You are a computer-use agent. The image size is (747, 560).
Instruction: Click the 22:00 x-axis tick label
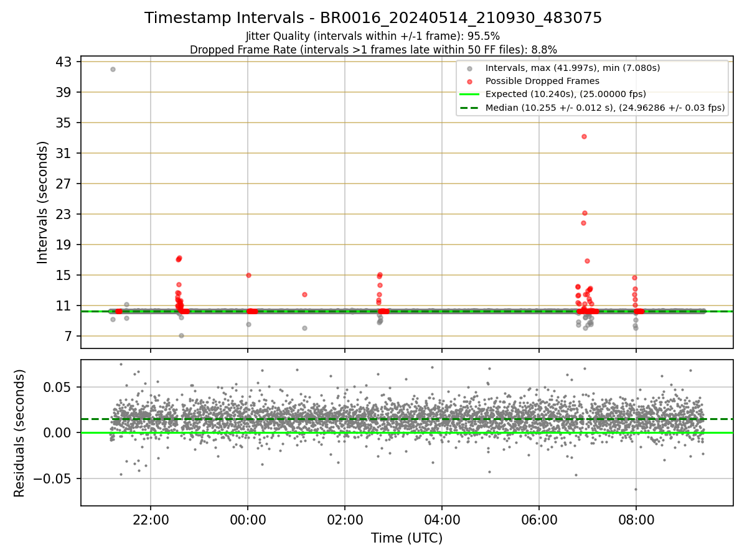[151, 520]
